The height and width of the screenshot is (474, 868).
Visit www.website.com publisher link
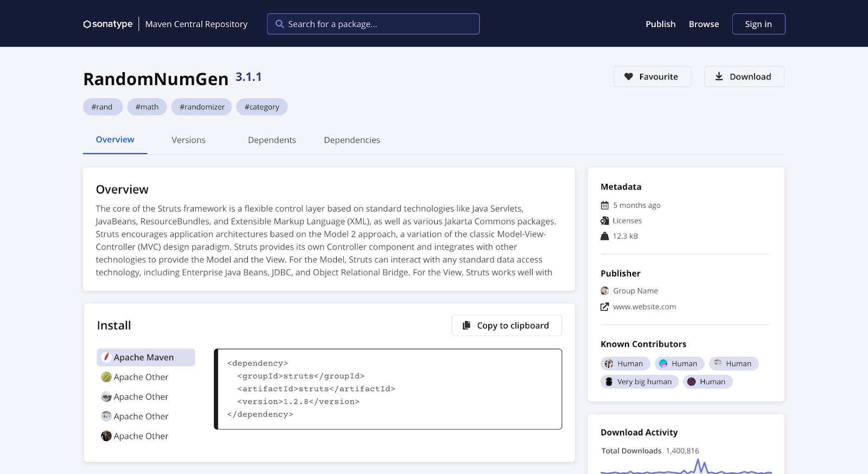point(644,307)
